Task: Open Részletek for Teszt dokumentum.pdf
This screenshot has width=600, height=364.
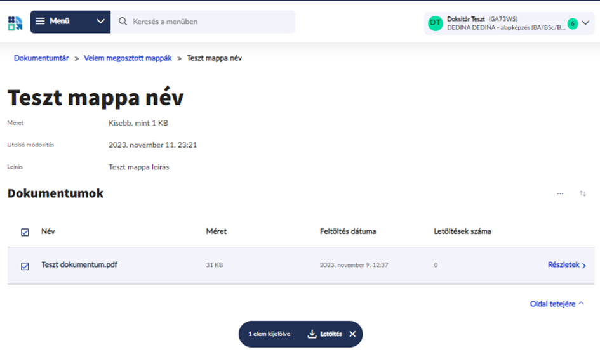Action: [x=566, y=265]
